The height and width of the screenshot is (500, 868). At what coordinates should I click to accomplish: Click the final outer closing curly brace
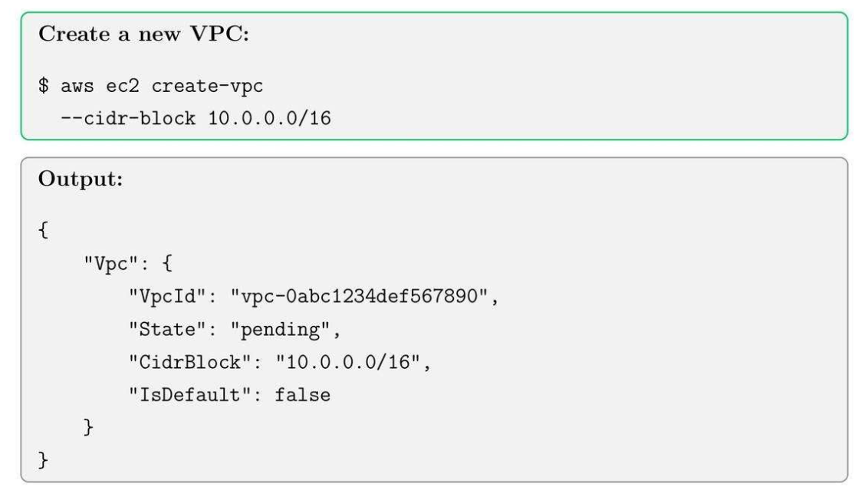click(x=44, y=462)
